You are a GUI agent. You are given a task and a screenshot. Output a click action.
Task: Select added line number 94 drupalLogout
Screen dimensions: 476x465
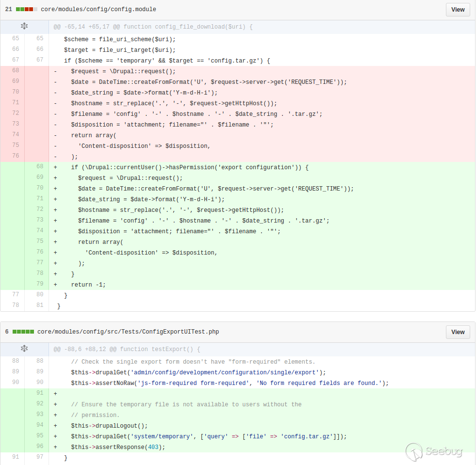pyautogui.click(x=39, y=425)
